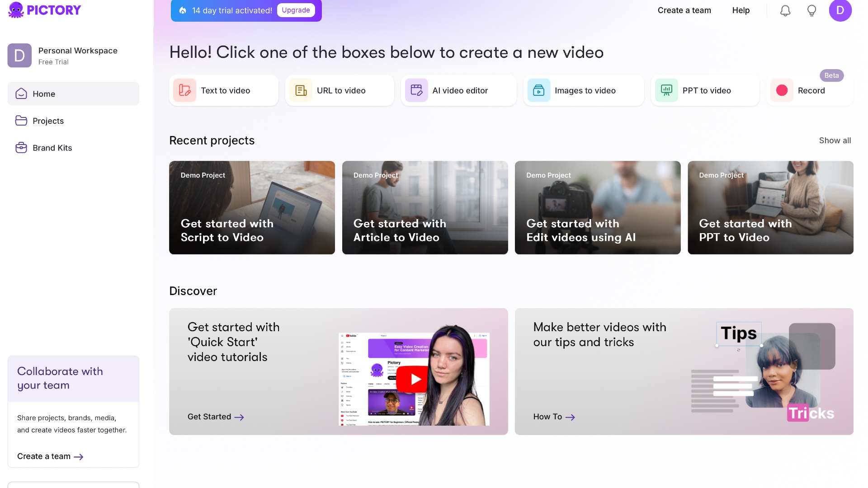Select the URL to video icon
This screenshot has height=488, width=868.
click(x=301, y=90)
